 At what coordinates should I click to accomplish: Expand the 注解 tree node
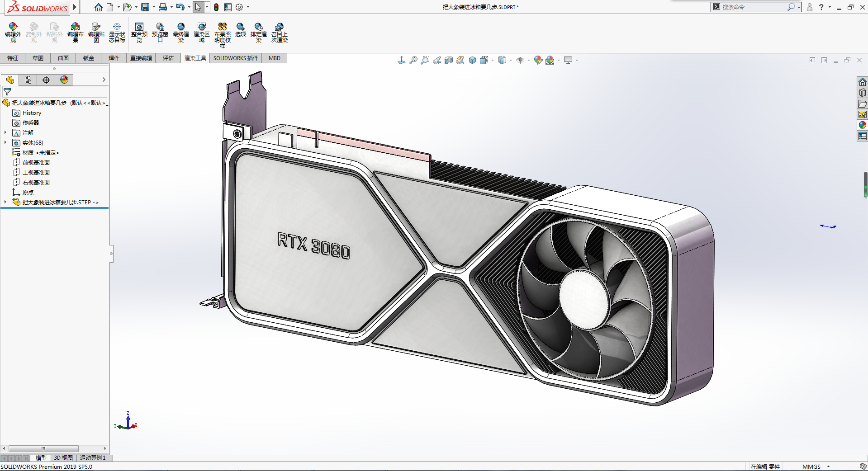5,132
